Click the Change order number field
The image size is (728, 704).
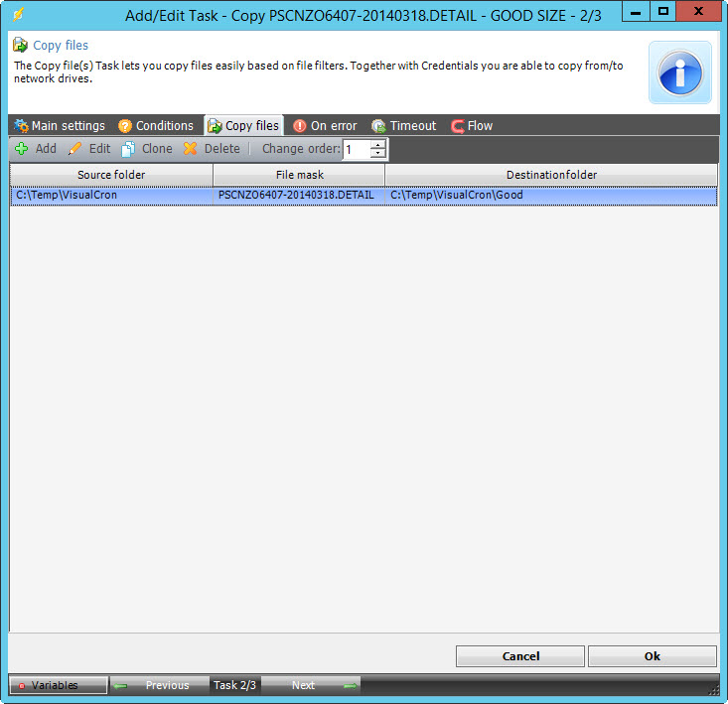tap(356, 150)
